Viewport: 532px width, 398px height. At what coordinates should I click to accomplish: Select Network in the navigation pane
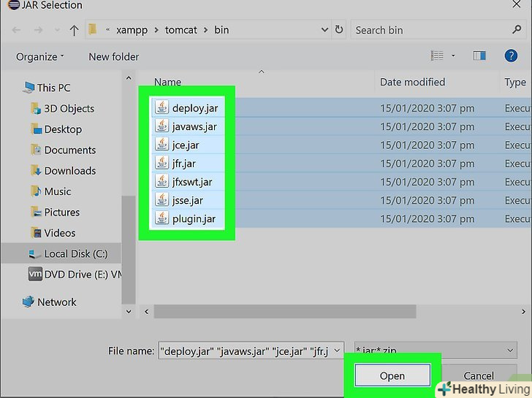(x=50, y=302)
